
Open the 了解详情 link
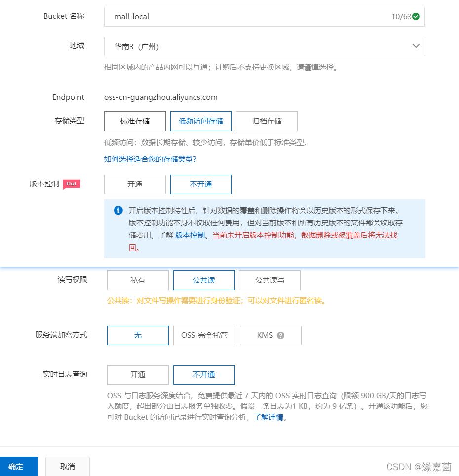click(268, 417)
